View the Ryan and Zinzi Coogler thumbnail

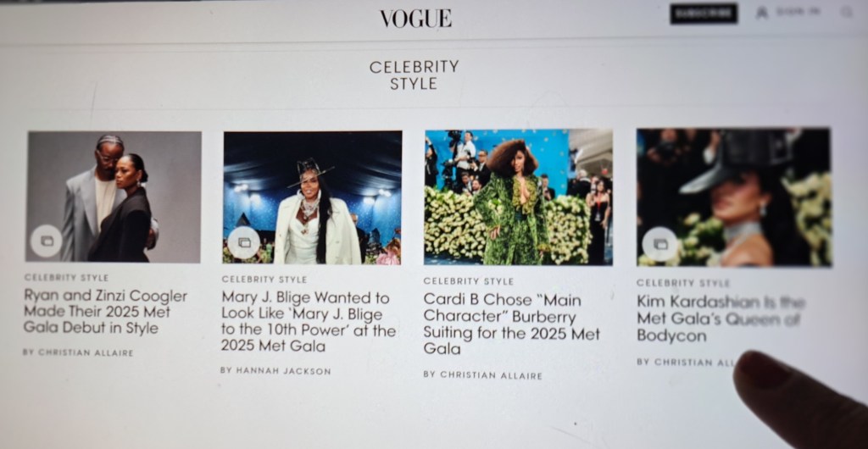pyautogui.click(x=114, y=197)
